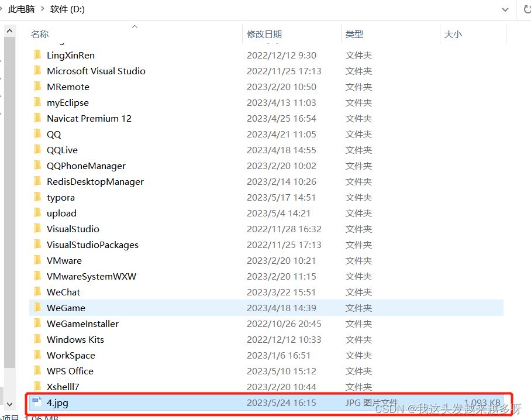Select the typora folder name
The height and width of the screenshot is (420, 531).
point(61,198)
